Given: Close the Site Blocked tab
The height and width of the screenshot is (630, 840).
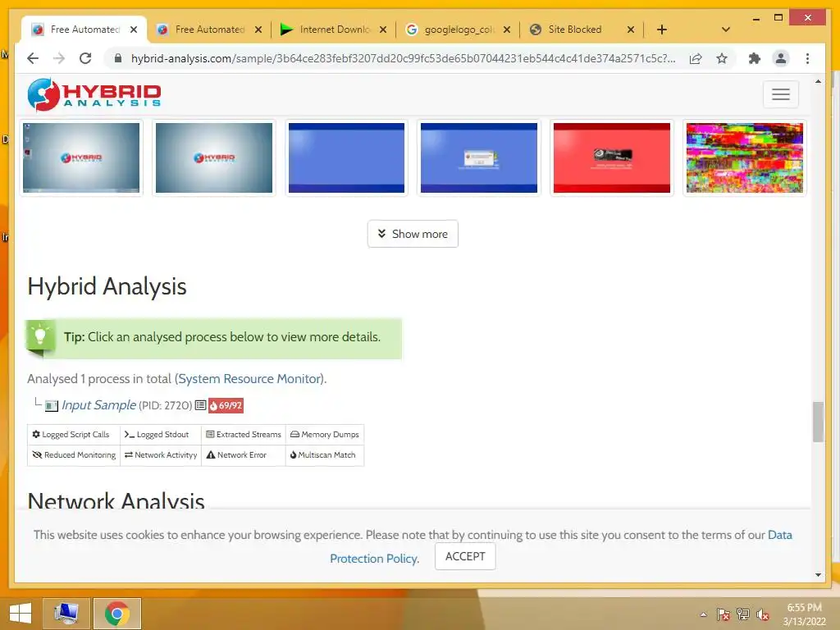Looking at the screenshot, I should point(631,30).
